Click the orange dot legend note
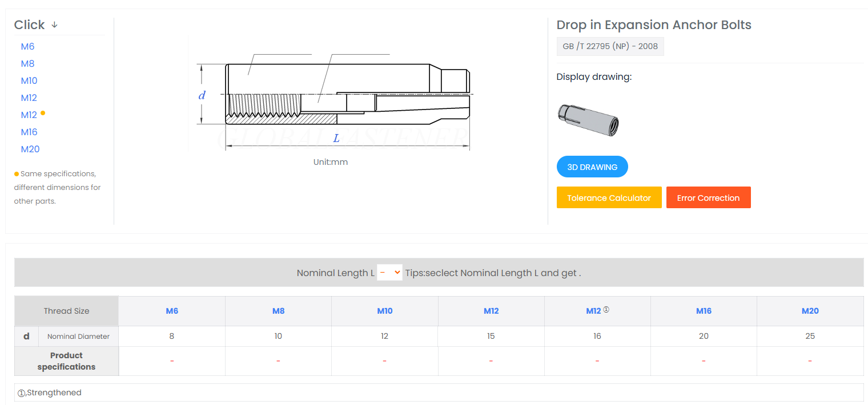 click(57, 187)
